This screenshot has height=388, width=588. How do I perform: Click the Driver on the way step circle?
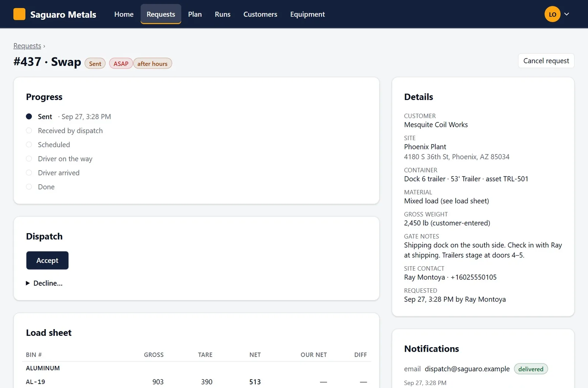(29, 159)
